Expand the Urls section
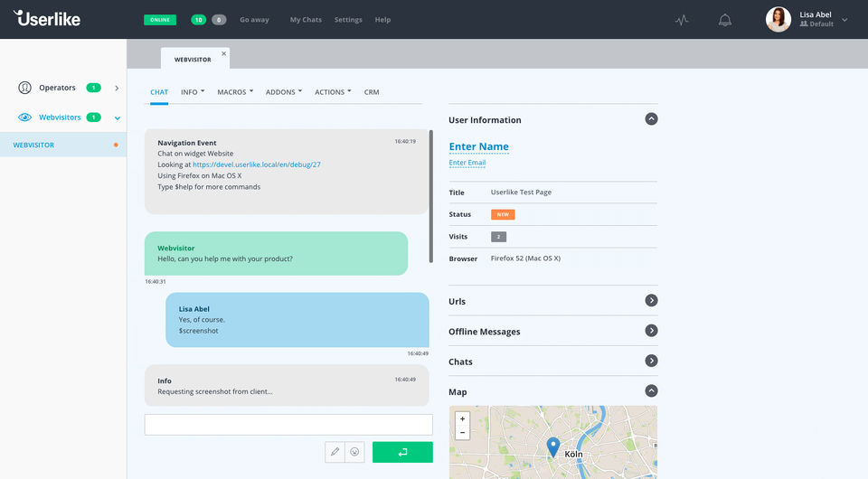868x479 pixels. [651, 301]
